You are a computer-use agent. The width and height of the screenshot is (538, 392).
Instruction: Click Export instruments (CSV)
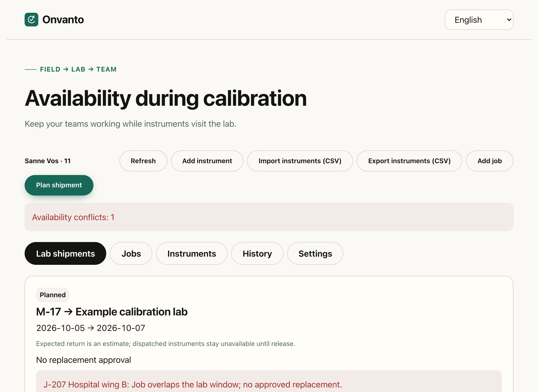[409, 161]
